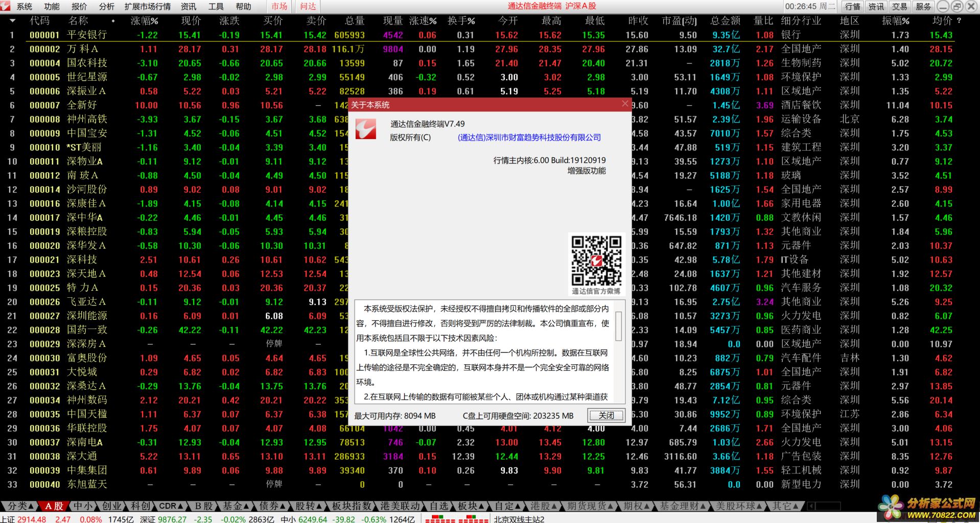Expand the CDR dropdown tab at bottom
Image resolution: width=980 pixels, height=523 pixels.
click(x=171, y=506)
